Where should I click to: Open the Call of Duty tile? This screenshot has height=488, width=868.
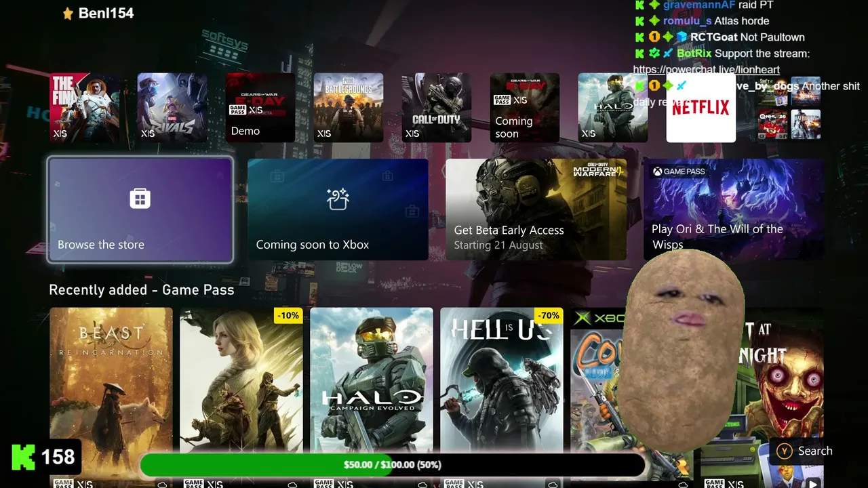pyautogui.click(x=437, y=108)
